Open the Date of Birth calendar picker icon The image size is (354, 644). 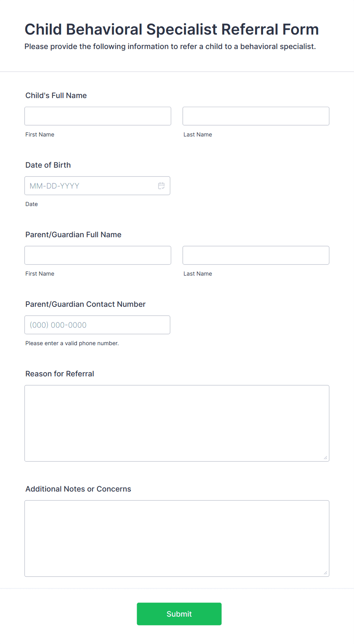coord(161,186)
